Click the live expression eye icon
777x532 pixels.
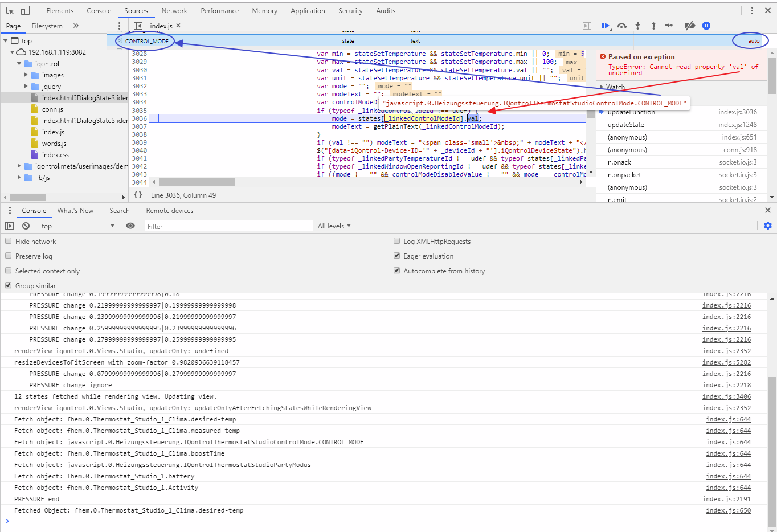coord(130,226)
